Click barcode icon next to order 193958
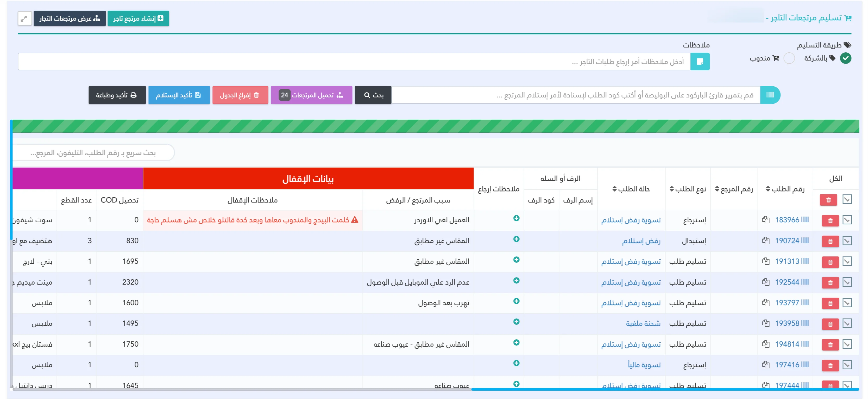Viewport: 868px width, 399px height. coord(805,323)
